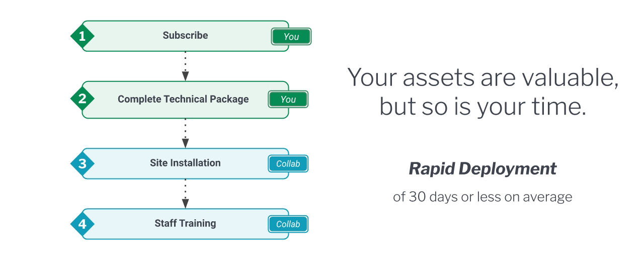Click the blue diamond step 4 icon
Image resolution: width=644 pixels, height=260 pixels.
pos(83,224)
